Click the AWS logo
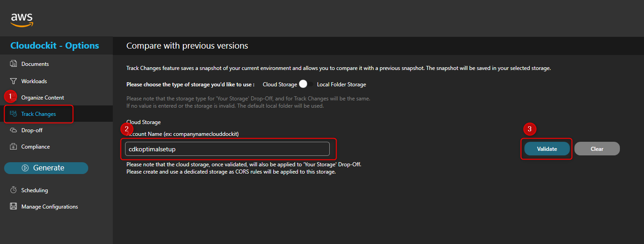Image resolution: width=644 pixels, height=244 pixels. [22, 20]
